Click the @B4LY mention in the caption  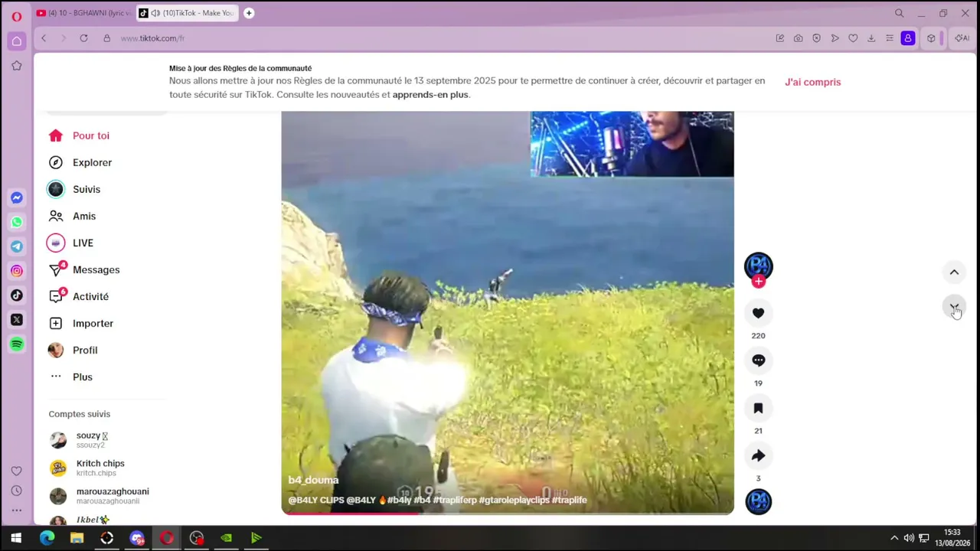361,500
